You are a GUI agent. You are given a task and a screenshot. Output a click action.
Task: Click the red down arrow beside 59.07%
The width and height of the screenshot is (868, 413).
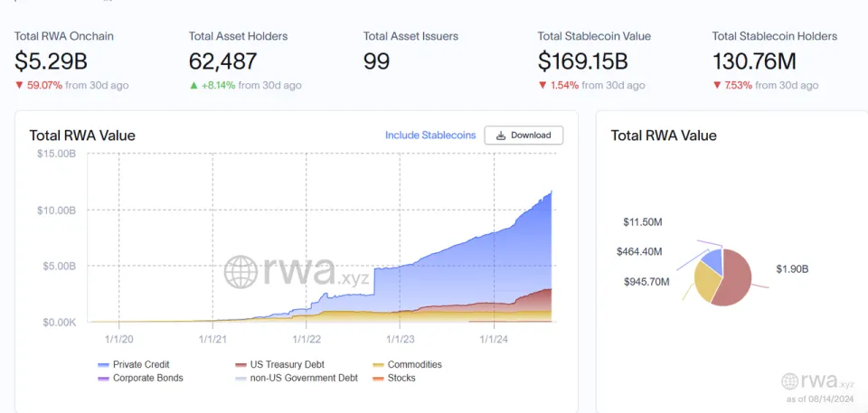[19, 86]
